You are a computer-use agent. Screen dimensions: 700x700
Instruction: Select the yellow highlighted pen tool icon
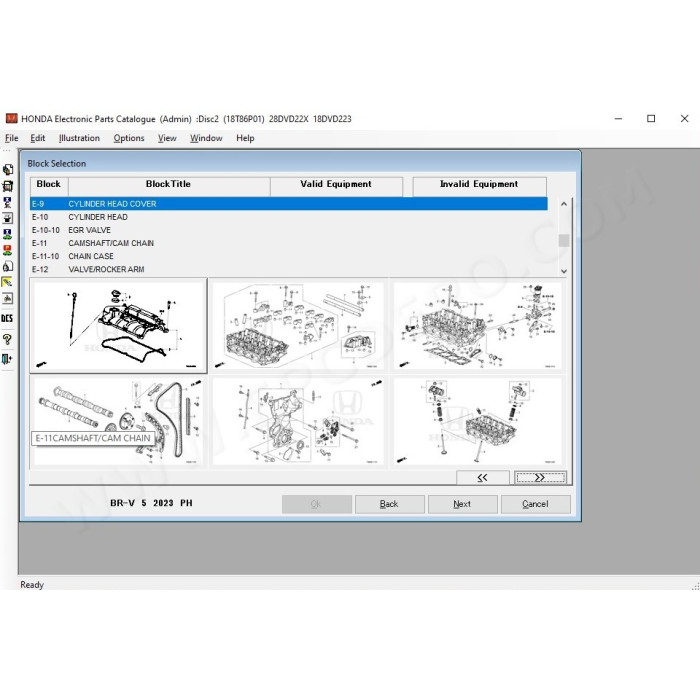(8, 282)
